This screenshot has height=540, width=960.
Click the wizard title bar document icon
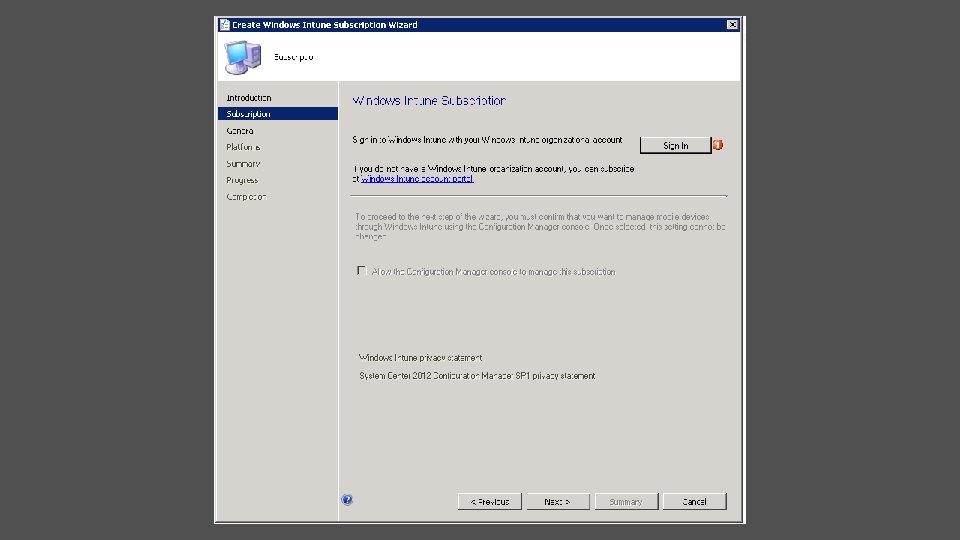225,24
